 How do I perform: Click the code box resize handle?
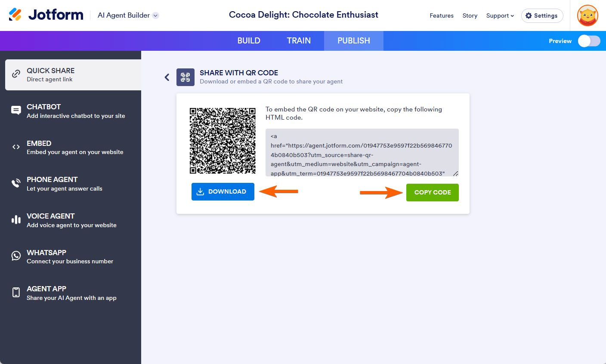tap(456, 173)
